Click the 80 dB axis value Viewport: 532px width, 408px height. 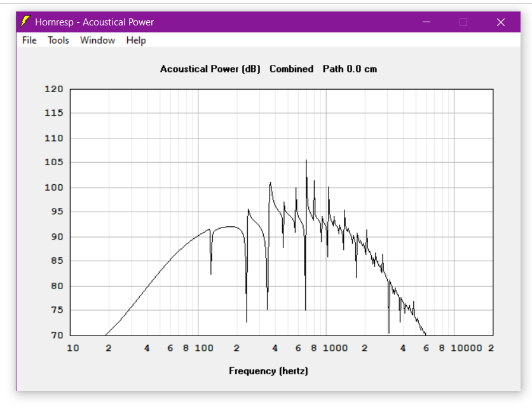[57, 286]
